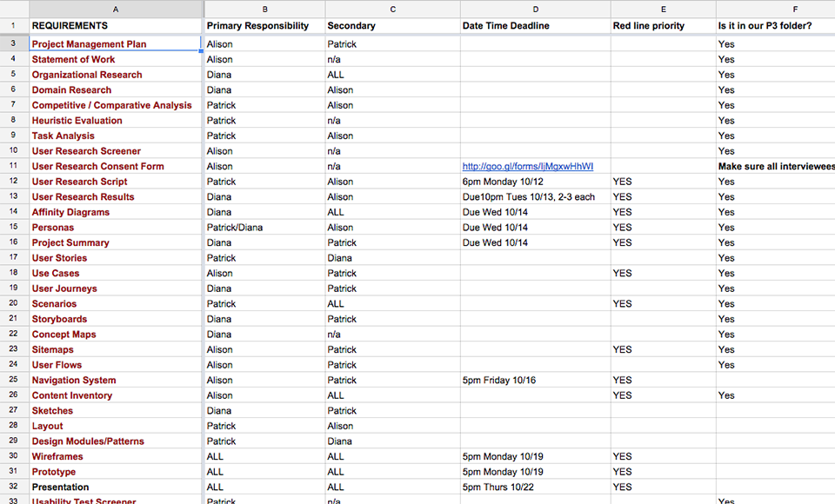The width and height of the screenshot is (835, 504).
Task: Click the REQUIREMENTS header cell
Action: tap(116, 25)
